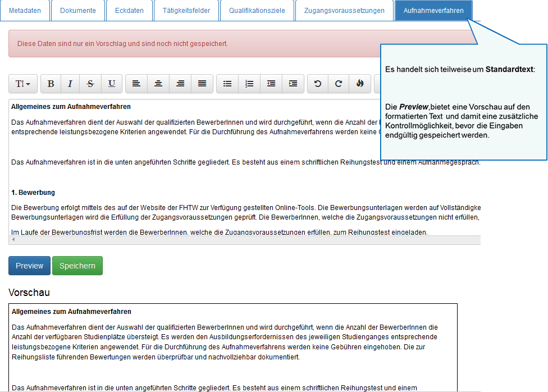
Task: Apply strikethrough formatting
Action: coord(90,84)
